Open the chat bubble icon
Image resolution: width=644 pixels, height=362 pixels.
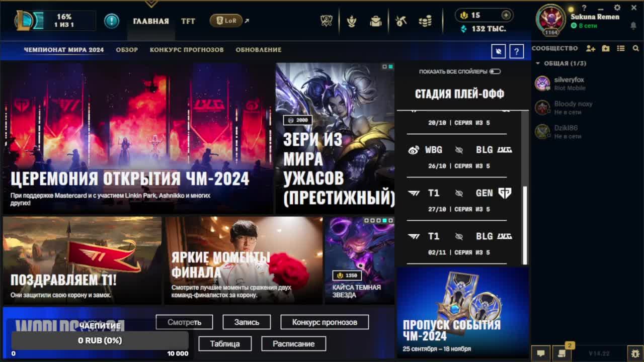pyautogui.click(x=541, y=353)
